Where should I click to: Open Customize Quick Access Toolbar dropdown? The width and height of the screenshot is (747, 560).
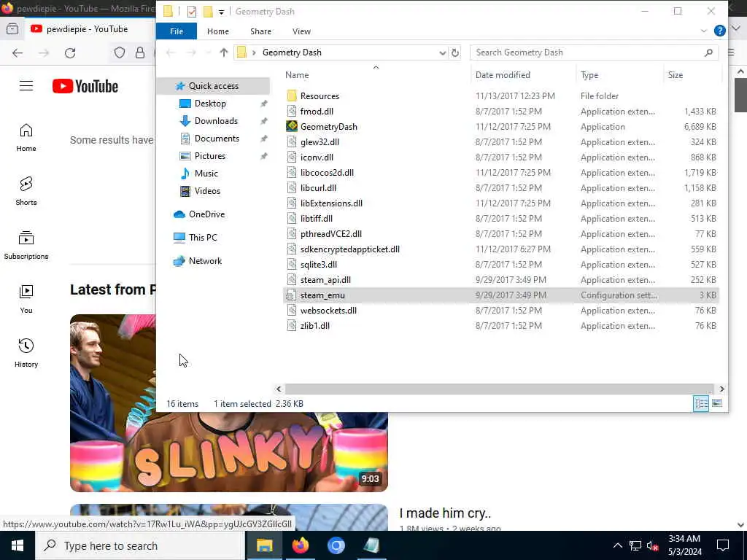click(x=222, y=12)
